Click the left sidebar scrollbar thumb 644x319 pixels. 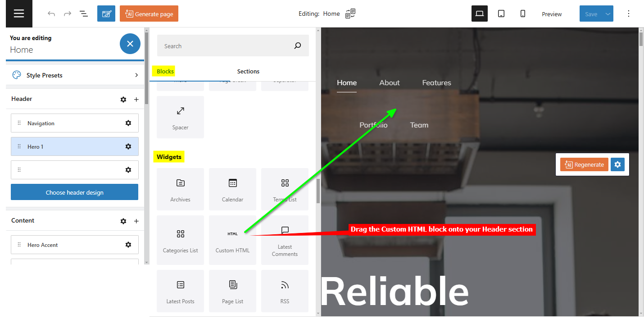tap(146, 68)
